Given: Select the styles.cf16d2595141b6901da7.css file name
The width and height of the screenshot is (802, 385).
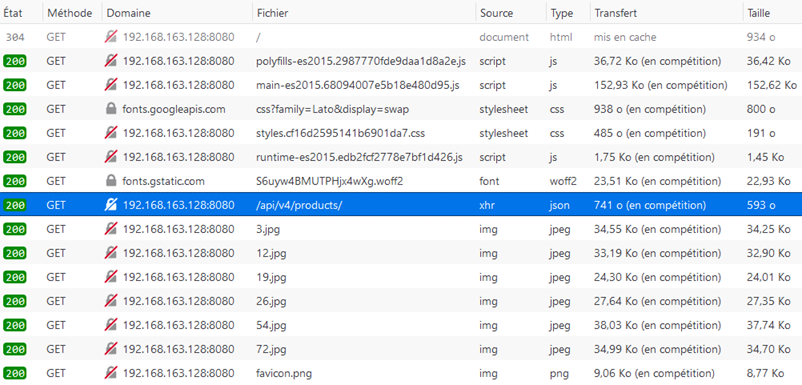Looking at the screenshot, I should (341, 133).
